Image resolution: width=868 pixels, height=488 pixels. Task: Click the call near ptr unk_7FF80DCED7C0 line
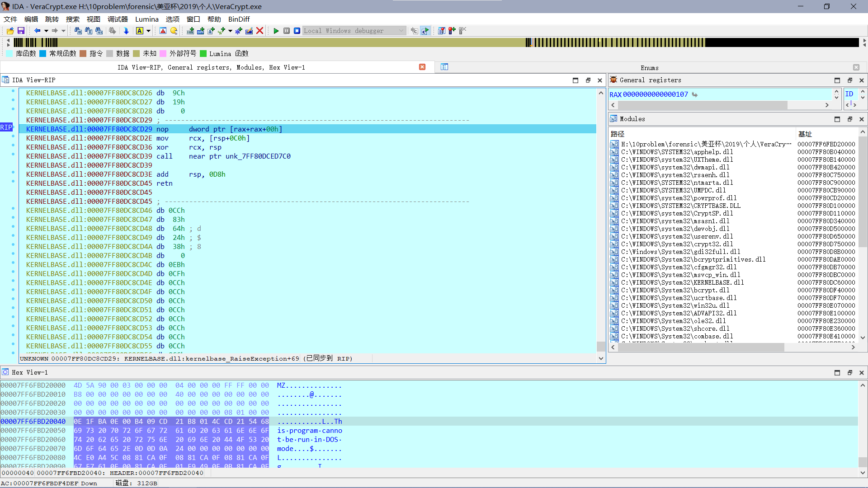click(x=307, y=156)
